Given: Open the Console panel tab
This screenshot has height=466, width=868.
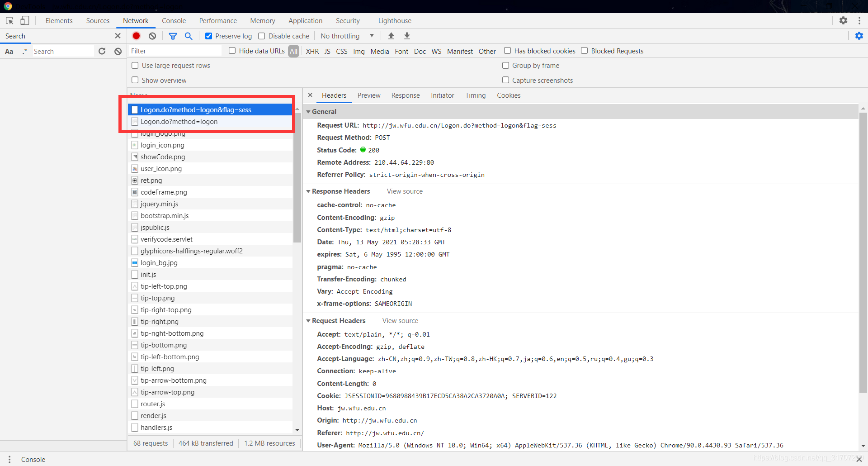Looking at the screenshot, I should (174, 20).
